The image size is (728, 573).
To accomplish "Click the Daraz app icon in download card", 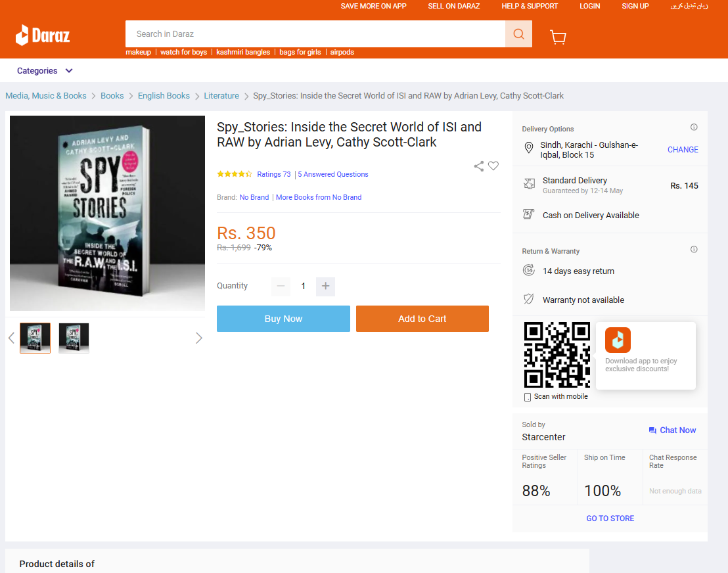I will pyautogui.click(x=618, y=340).
